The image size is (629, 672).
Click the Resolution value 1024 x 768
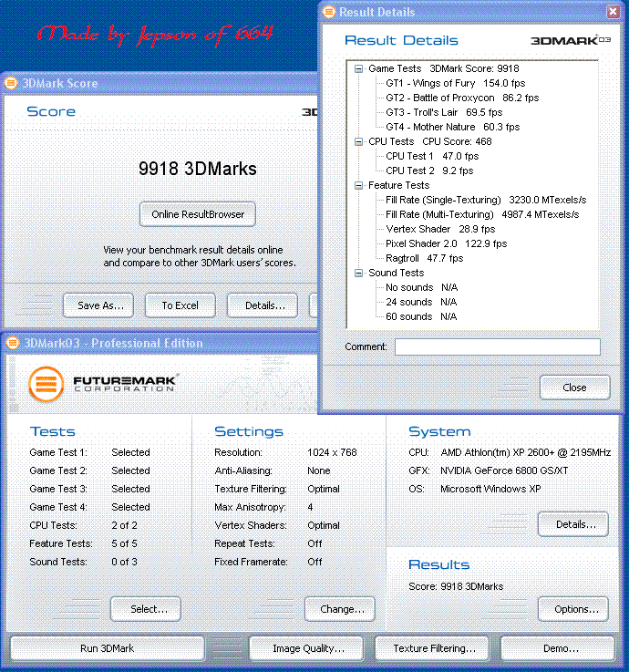tap(332, 452)
